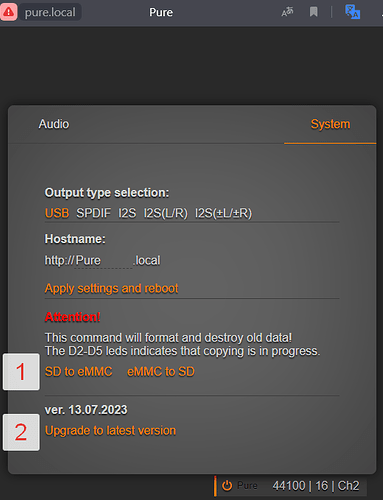This screenshot has width=383, height=500.
Task: Click the orange power icon in status bar
Action: point(227,486)
